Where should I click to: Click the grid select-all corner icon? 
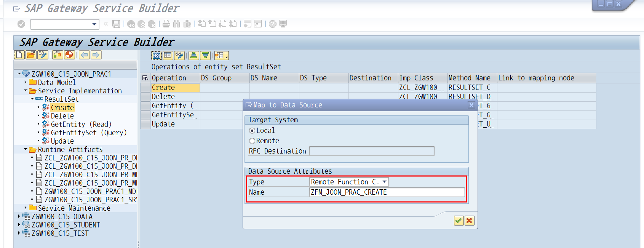click(x=145, y=78)
